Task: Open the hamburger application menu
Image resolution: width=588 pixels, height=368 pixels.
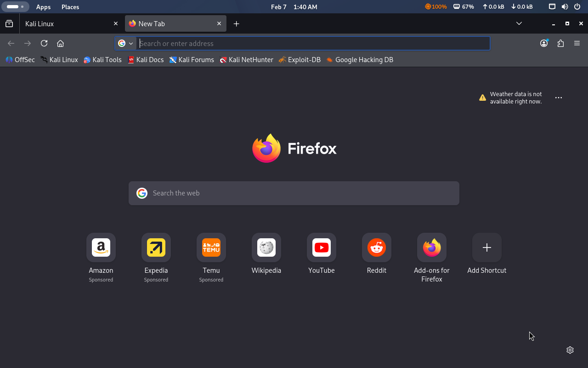Action: click(577, 43)
